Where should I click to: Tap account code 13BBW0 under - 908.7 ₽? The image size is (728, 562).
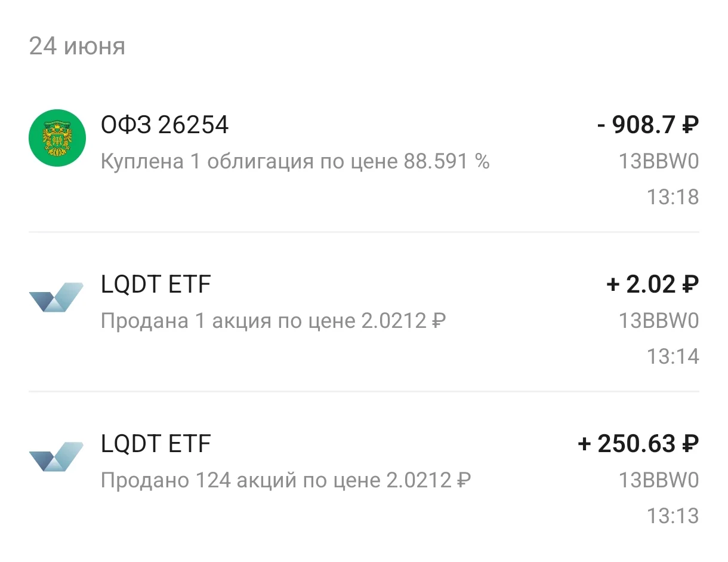pos(659,162)
